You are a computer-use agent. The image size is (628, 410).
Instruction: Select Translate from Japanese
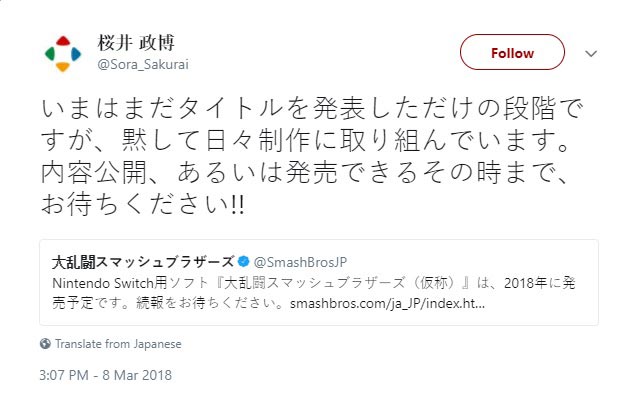tap(118, 343)
